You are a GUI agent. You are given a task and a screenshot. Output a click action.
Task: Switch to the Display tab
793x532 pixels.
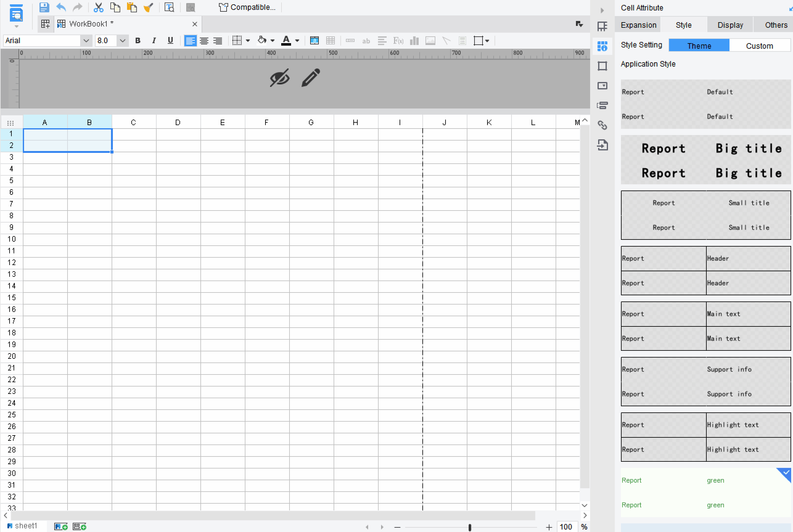point(730,25)
